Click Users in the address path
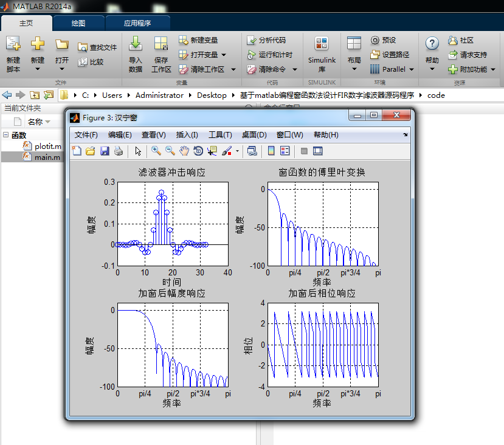 tap(112, 95)
